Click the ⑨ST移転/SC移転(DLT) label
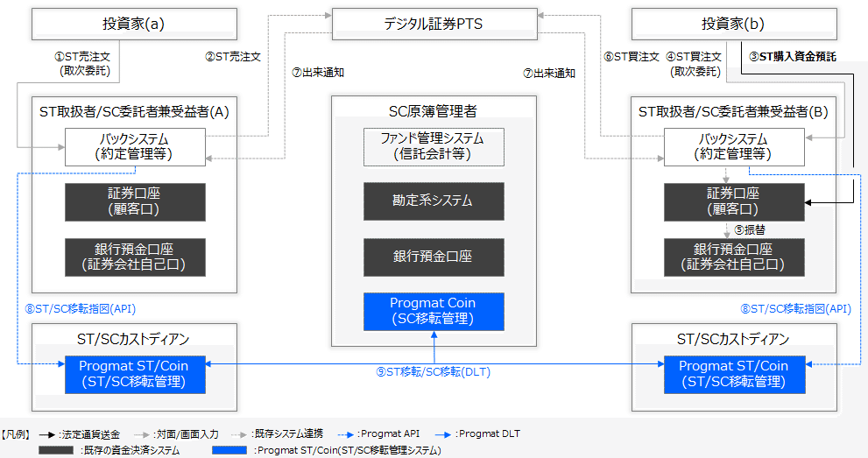 (x=434, y=371)
